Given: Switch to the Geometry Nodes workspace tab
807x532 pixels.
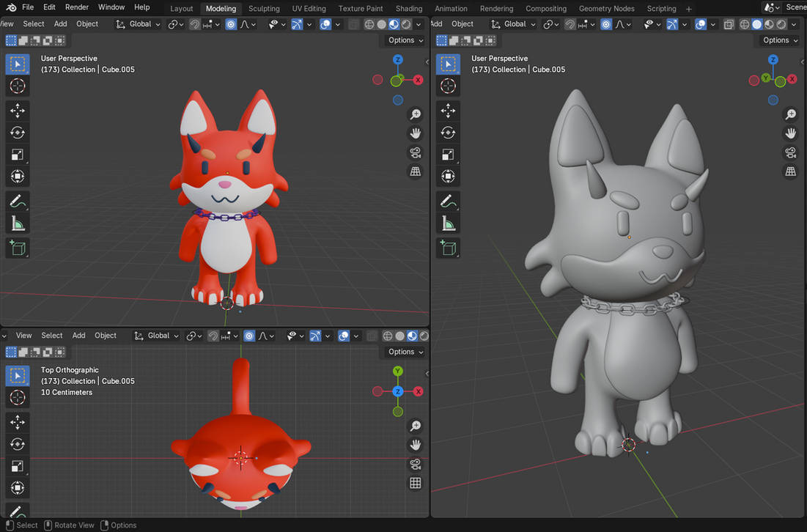Looking at the screenshot, I should (606, 9).
